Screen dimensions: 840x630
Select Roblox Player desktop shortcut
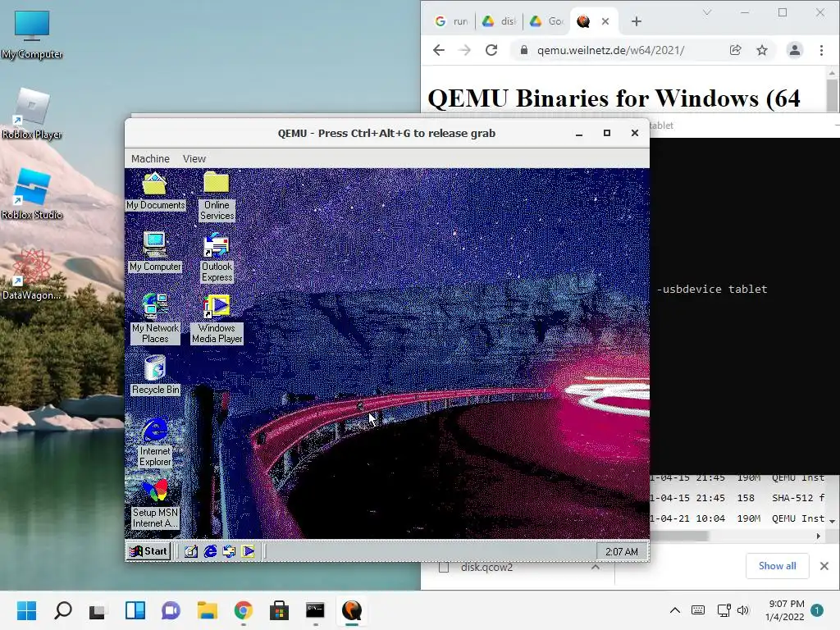tap(32, 115)
